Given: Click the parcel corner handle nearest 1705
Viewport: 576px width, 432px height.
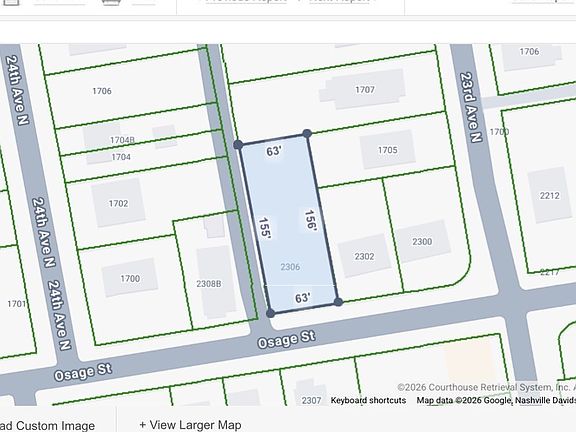Looking at the screenshot, I should tap(307, 134).
